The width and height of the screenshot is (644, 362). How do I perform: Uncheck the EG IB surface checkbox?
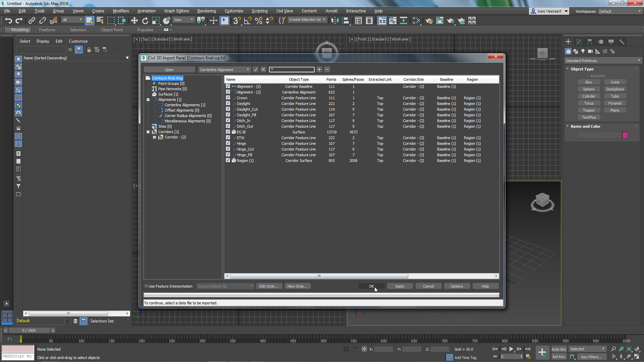228,132
